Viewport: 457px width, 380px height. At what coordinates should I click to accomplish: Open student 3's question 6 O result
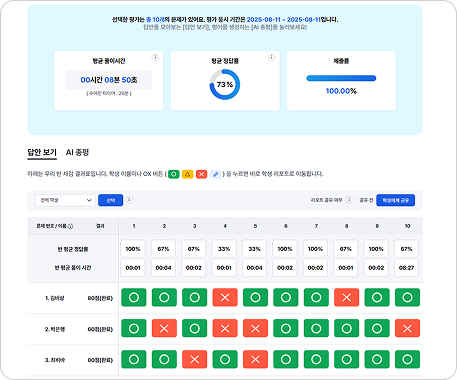click(286, 359)
